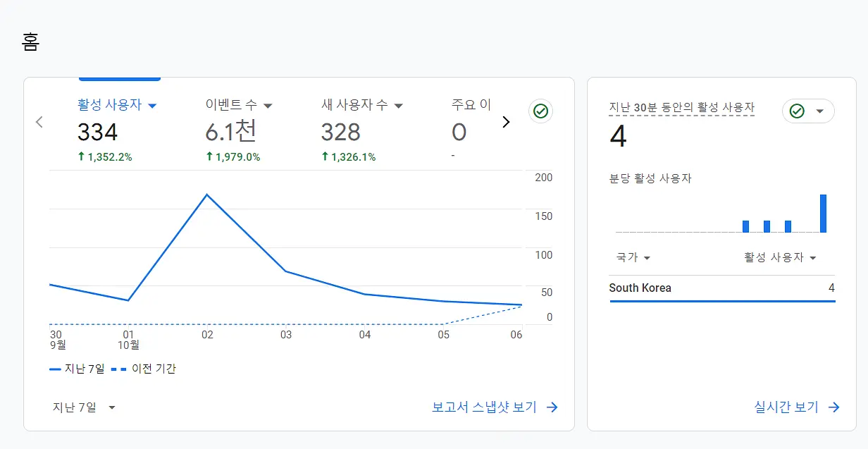Click the green checkmark in the realtime card

point(797,111)
